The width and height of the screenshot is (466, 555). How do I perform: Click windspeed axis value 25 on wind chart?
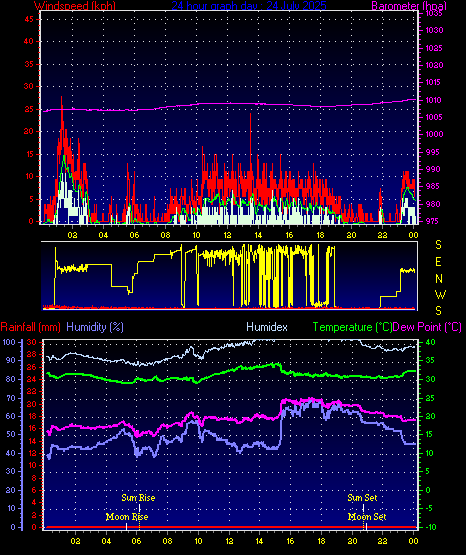[x=29, y=109]
